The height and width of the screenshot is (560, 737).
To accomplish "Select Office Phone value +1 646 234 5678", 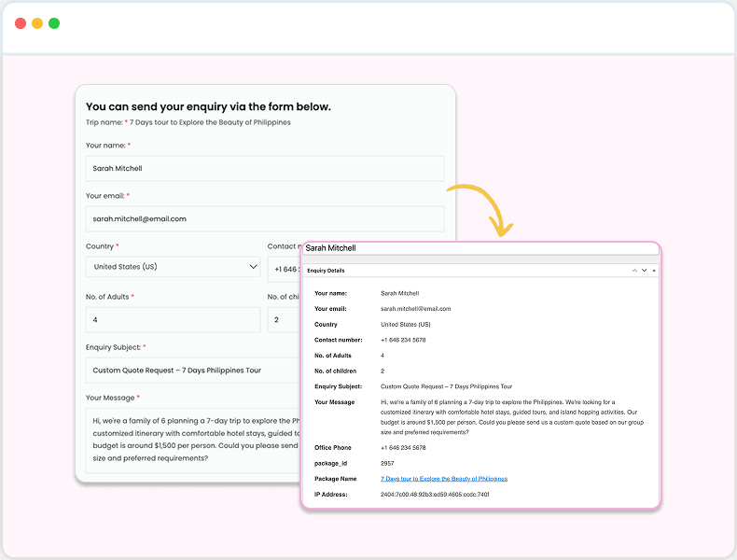I will [x=403, y=448].
